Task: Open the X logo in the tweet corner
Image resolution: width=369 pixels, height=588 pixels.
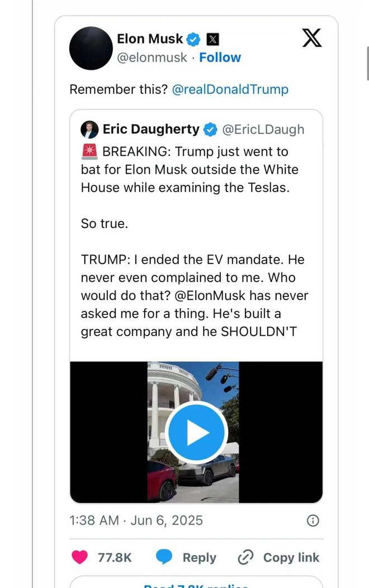Action: (311, 39)
